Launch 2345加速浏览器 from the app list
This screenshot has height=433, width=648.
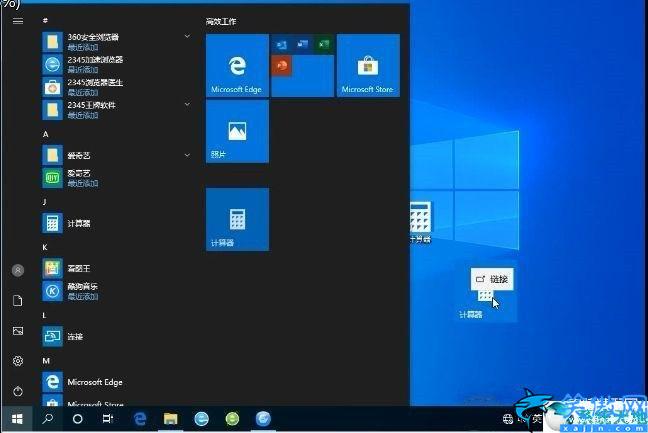116,64
